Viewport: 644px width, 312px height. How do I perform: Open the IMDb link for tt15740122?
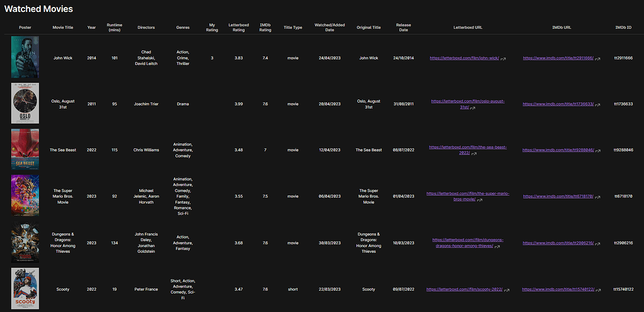(x=558, y=289)
